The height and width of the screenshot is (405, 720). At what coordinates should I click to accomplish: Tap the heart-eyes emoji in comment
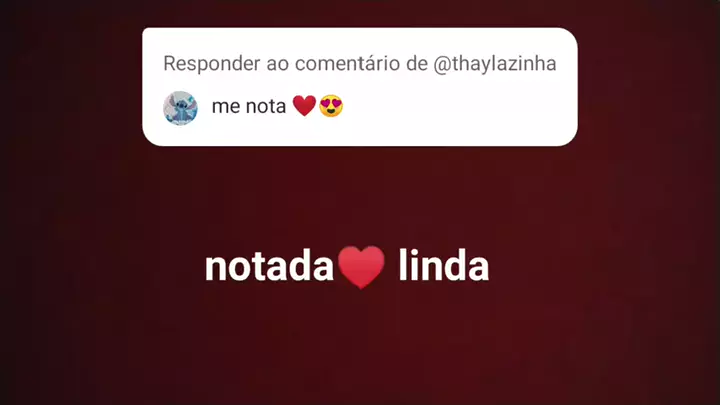coord(331,106)
